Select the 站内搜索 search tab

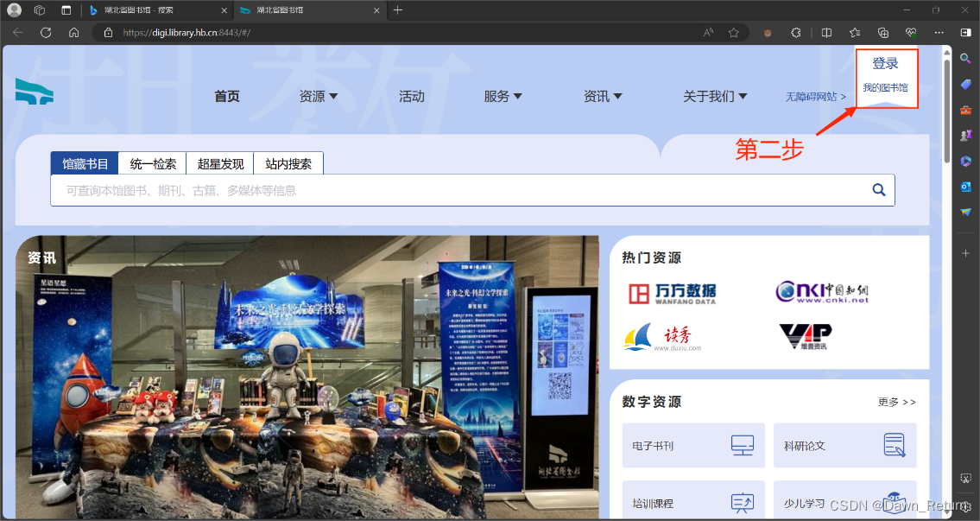(x=288, y=163)
